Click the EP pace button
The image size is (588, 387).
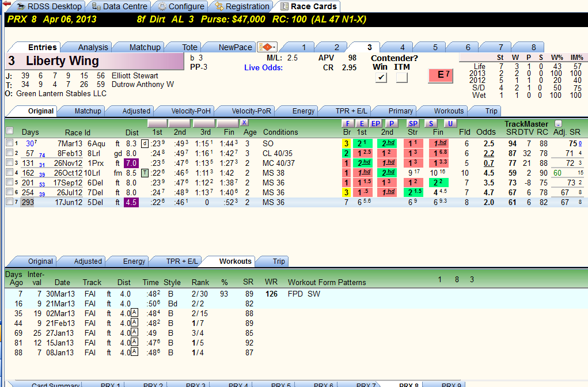pos(375,124)
